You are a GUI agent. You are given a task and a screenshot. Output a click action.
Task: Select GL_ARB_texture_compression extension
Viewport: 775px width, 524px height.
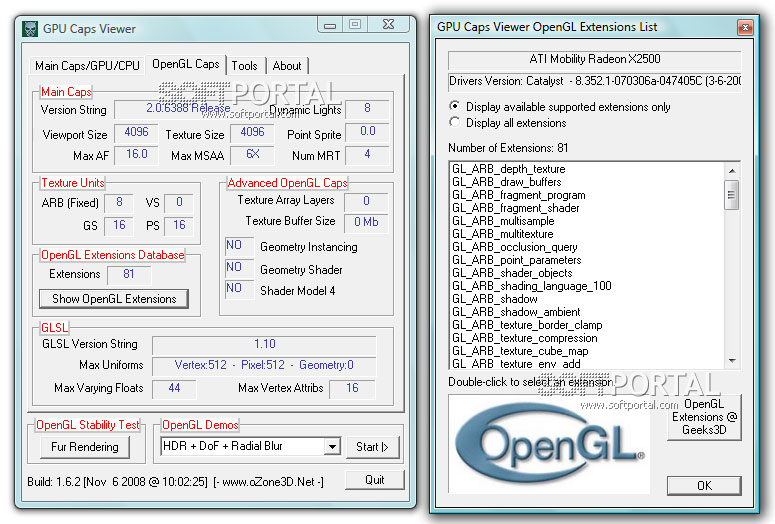coord(524,338)
